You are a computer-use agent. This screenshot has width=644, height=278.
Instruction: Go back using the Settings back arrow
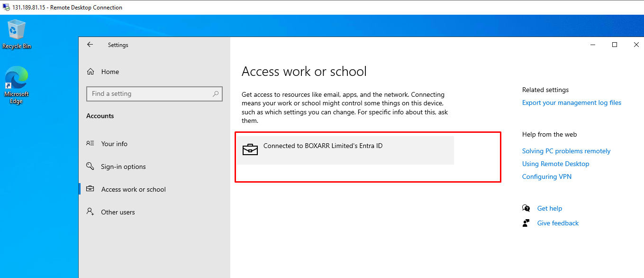pyautogui.click(x=90, y=45)
